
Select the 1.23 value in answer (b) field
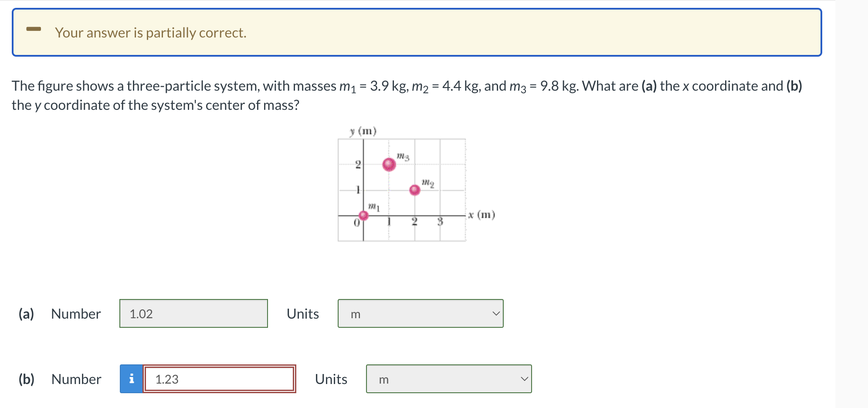(x=166, y=379)
